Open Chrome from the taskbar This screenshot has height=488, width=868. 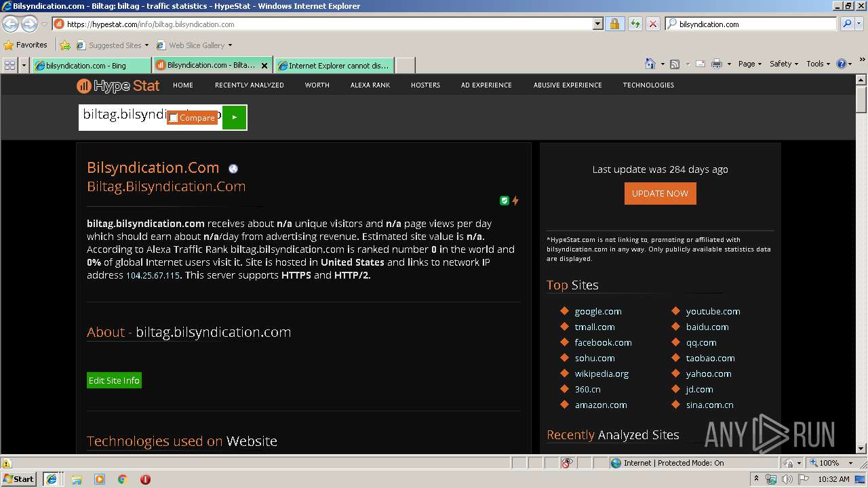pos(123,479)
